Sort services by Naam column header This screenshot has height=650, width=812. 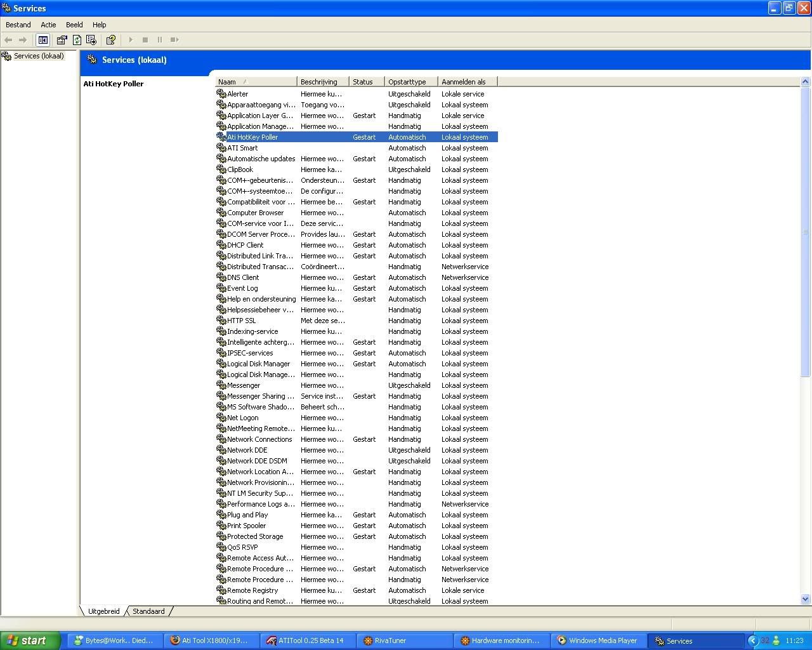coord(255,82)
